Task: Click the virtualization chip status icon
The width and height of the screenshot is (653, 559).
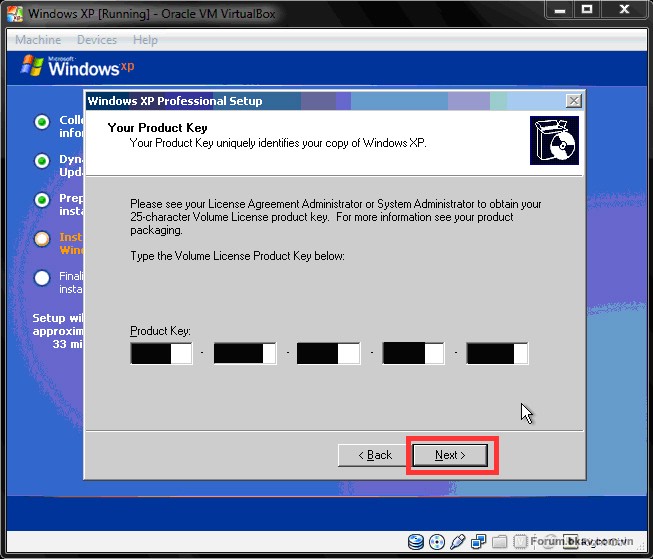Action: [520, 542]
